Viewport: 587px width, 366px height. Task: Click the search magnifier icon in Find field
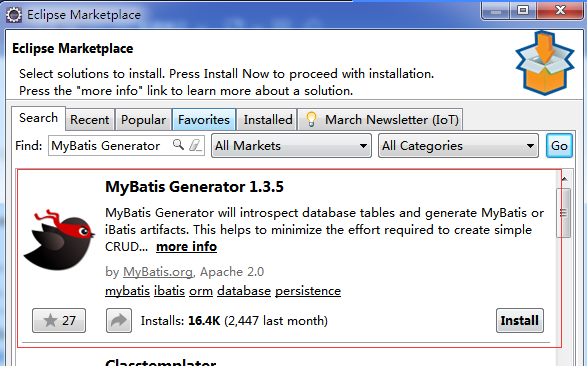(x=178, y=144)
